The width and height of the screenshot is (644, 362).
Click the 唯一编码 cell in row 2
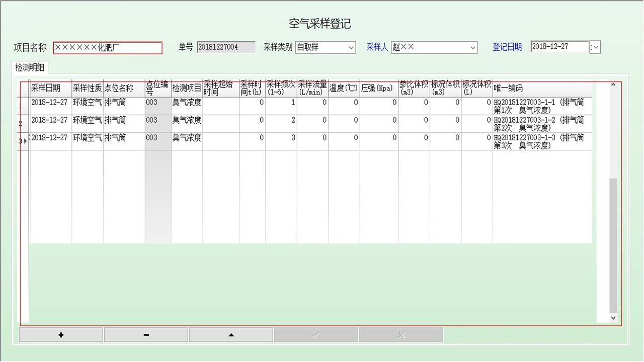tap(541, 124)
